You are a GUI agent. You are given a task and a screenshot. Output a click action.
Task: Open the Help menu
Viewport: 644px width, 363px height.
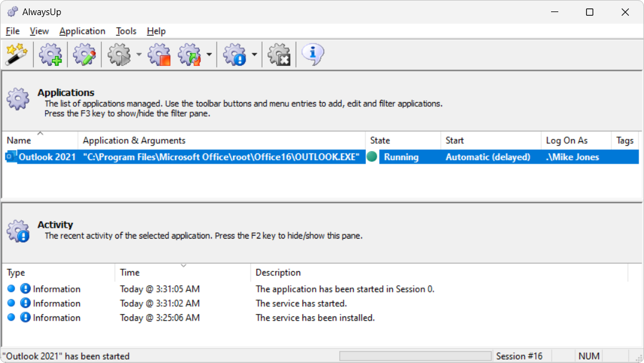[156, 31]
